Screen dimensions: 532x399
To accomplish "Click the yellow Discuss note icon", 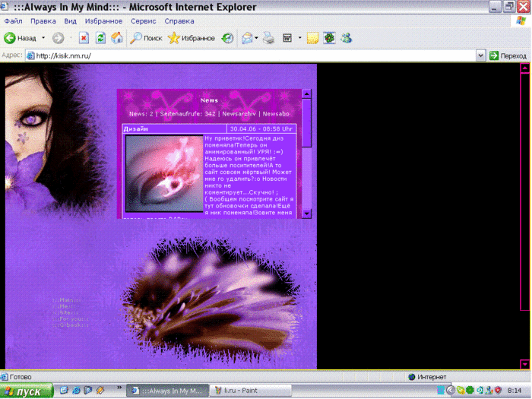I will pos(312,38).
